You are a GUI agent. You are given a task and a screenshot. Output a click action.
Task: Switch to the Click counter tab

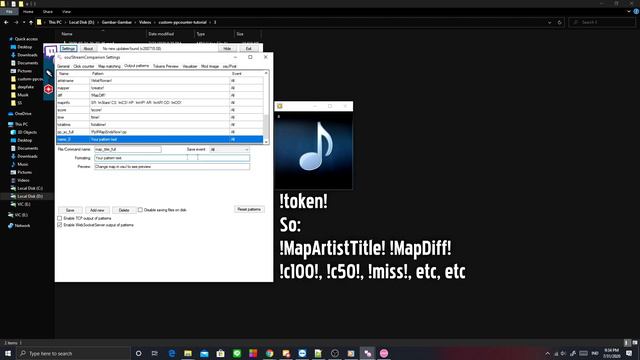84,66
